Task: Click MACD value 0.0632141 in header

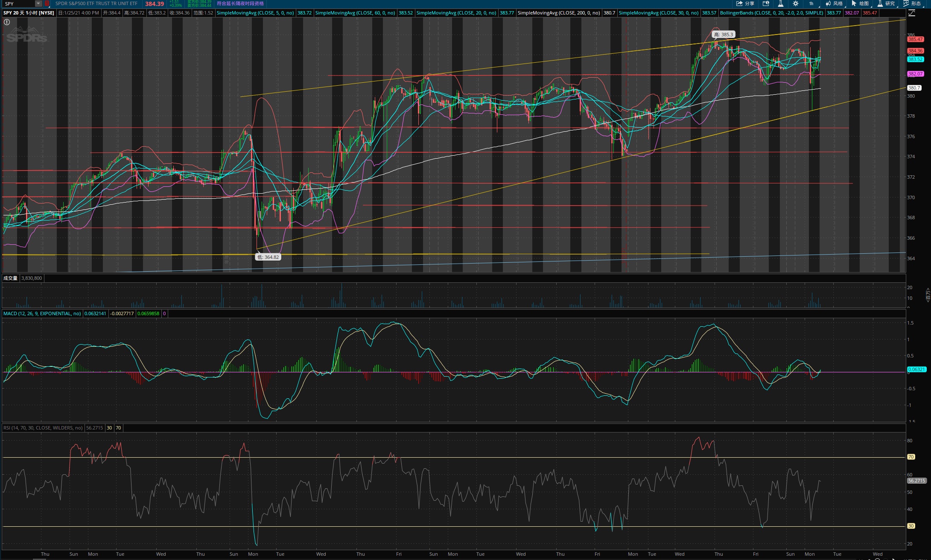Action: click(95, 313)
